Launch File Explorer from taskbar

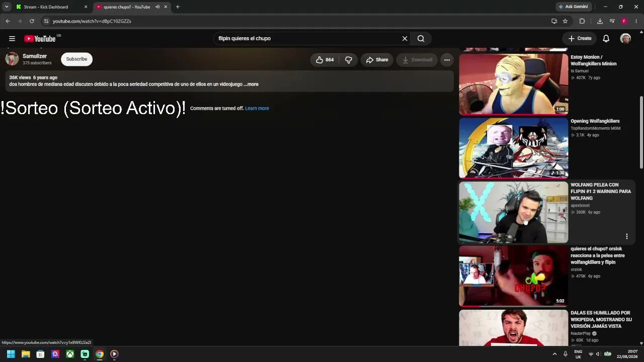[26, 354]
